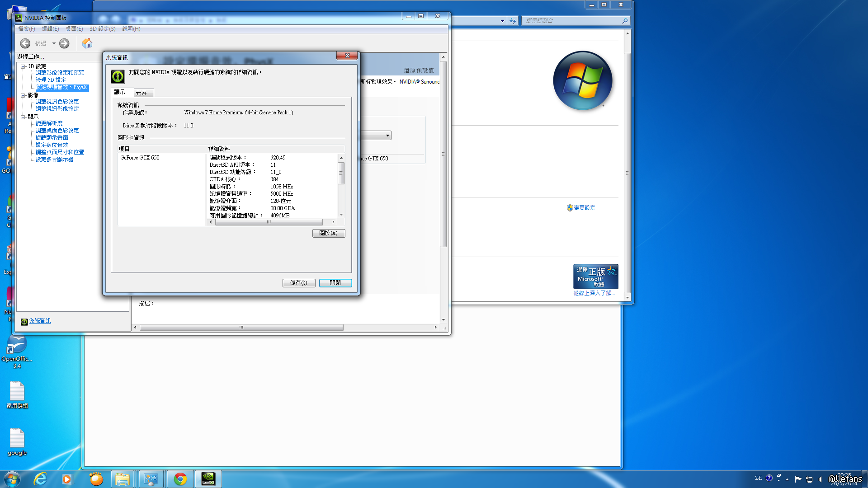Screen dimensions: 868x488
Task: Collapse the 影像 tree node
Action: pos(23,95)
